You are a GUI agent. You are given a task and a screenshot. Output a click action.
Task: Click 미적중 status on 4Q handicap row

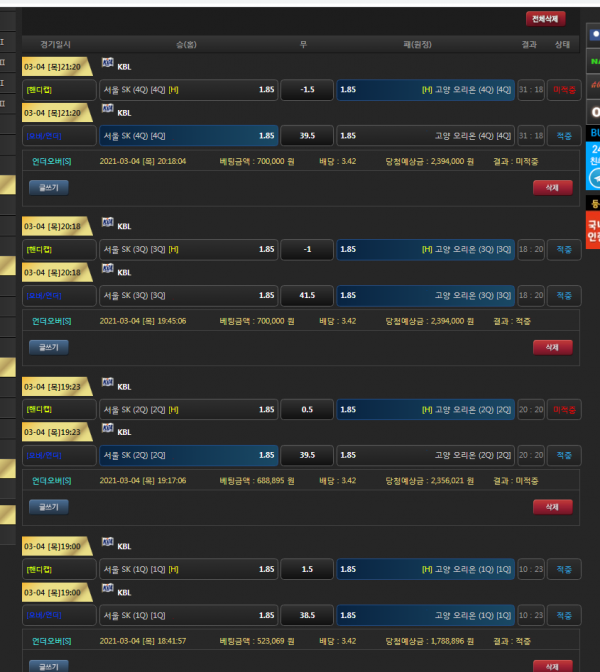(564, 90)
